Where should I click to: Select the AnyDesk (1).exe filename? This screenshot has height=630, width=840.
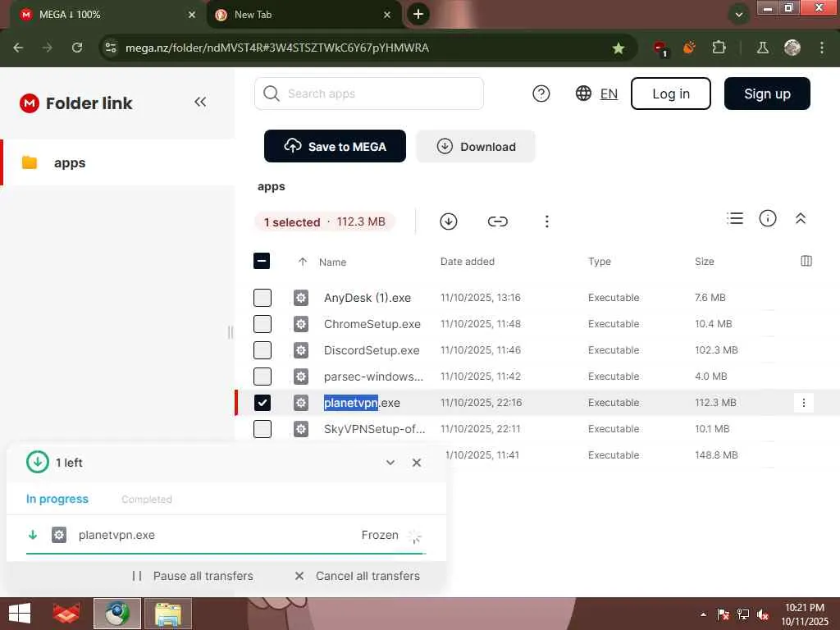click(x=367, y=298)
